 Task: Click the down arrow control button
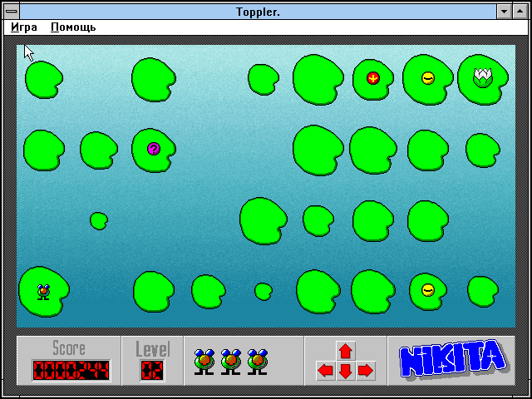[x=346, y=371]
